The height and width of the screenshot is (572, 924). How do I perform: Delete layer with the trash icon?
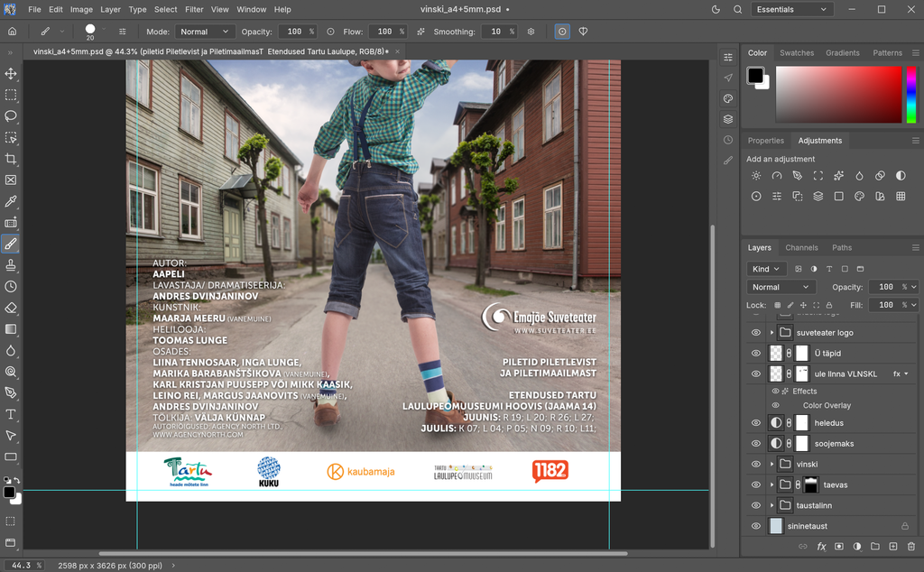(x=911, y=546)
